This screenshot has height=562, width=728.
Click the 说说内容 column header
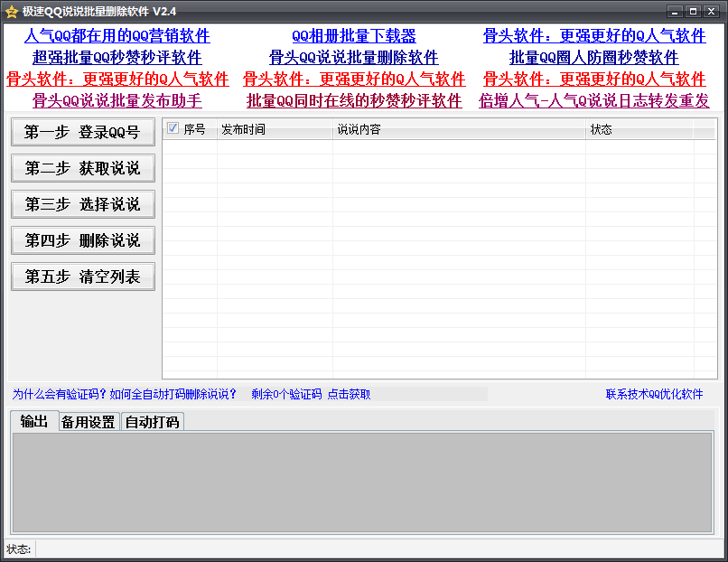[459, 129]
